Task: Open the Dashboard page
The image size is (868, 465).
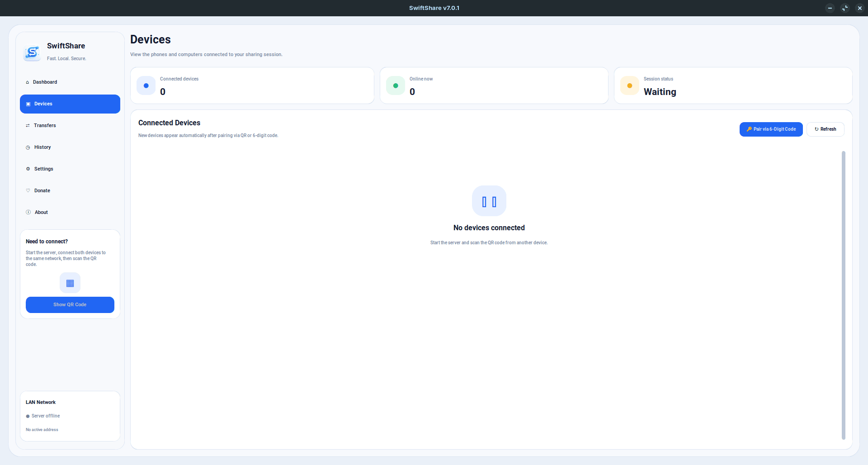Action: [70, 82]
